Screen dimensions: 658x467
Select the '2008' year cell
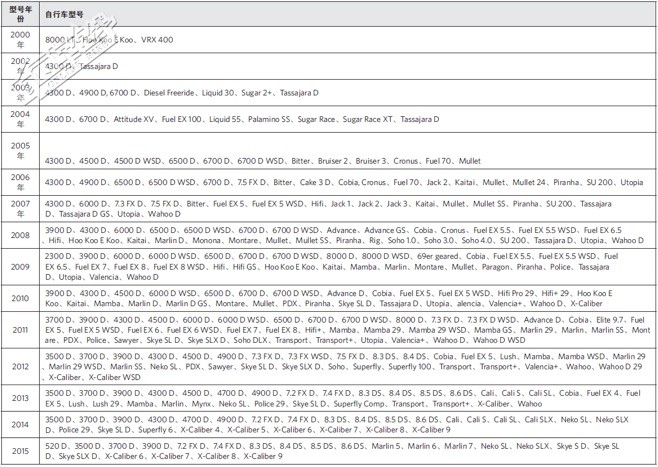point(20,235)
